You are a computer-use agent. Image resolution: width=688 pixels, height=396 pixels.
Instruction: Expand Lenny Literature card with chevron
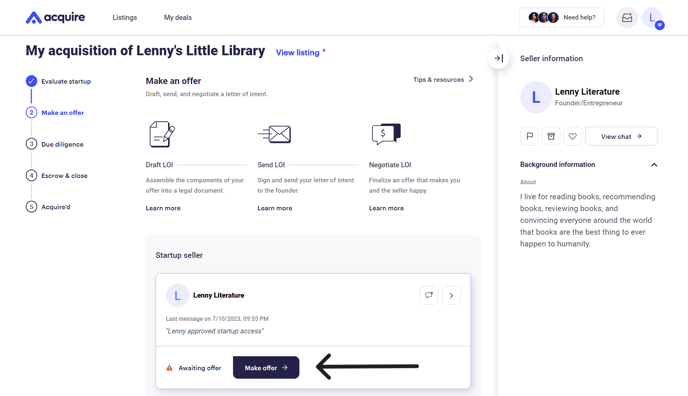coord(451,295)
